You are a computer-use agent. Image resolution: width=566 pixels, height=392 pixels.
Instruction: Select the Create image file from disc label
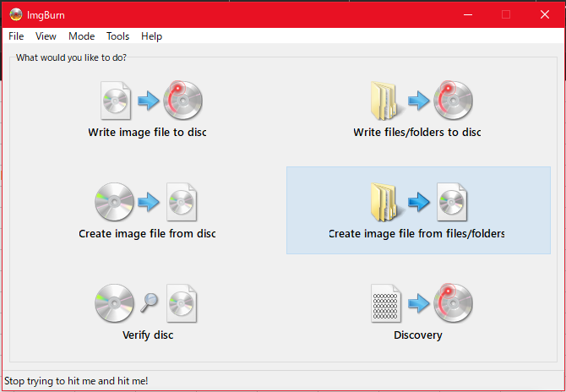click(x=147, y=233)
